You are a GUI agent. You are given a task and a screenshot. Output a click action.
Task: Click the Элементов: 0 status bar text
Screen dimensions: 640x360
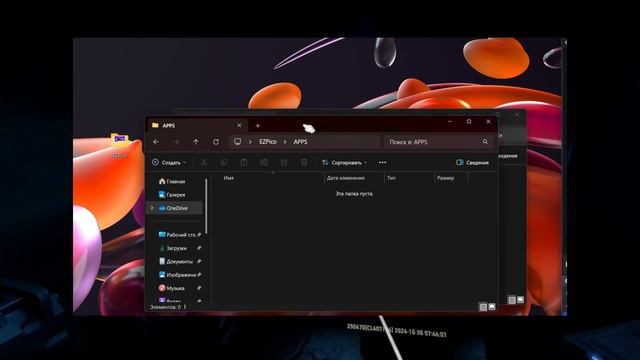[165, 307]
